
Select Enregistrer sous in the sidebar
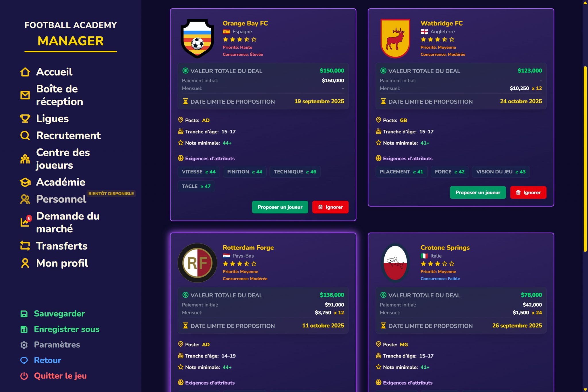[67, 329]
